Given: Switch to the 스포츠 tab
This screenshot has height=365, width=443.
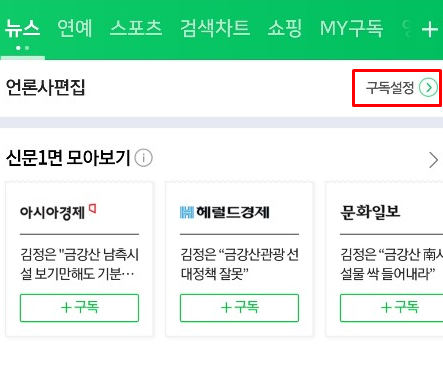Looking at the screenshot, I should (136, 28).
